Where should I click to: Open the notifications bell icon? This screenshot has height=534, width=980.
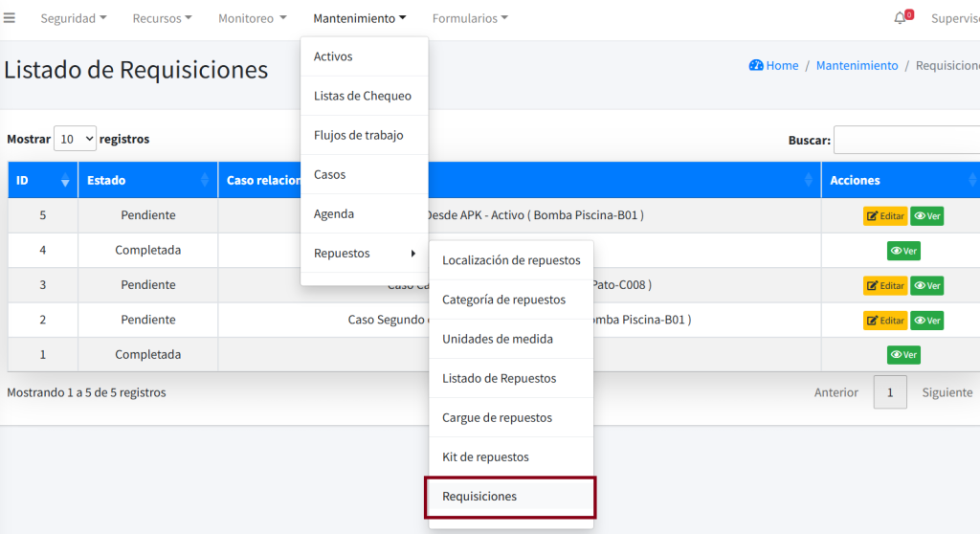900,18
